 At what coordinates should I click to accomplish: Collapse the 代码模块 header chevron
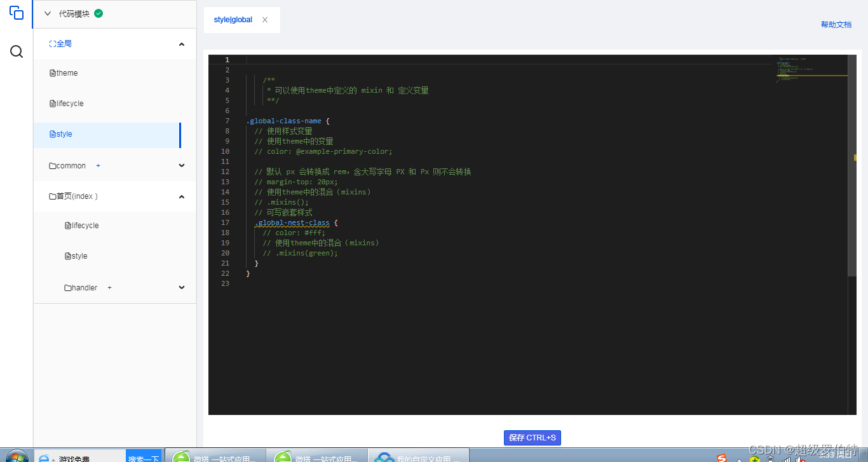48,13
